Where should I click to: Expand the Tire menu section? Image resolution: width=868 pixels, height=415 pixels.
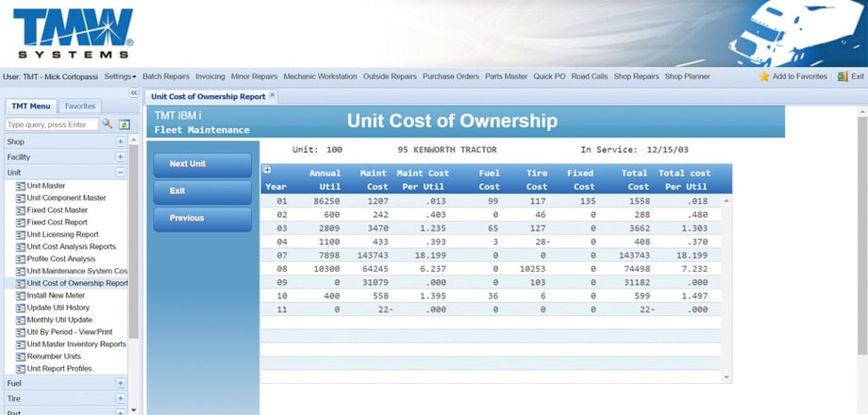[120, 398]
